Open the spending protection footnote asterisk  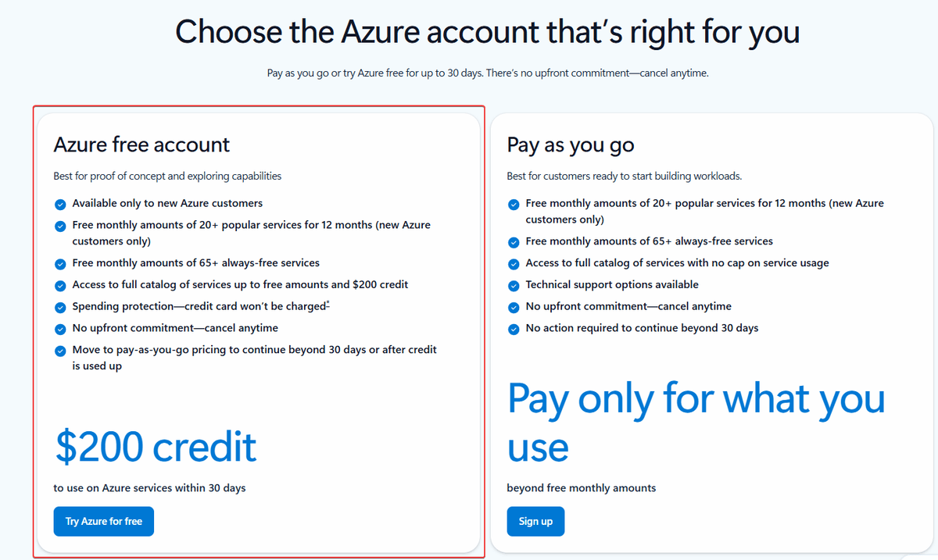click(328, 302)
